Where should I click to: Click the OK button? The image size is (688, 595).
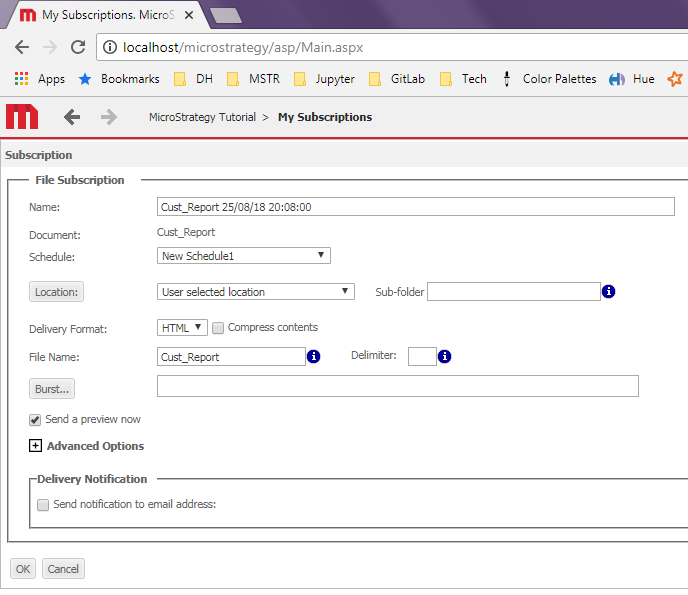[23, 569]
